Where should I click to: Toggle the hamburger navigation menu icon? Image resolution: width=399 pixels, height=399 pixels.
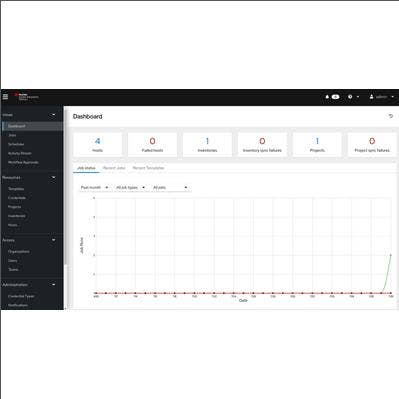[x=5, y=97]
